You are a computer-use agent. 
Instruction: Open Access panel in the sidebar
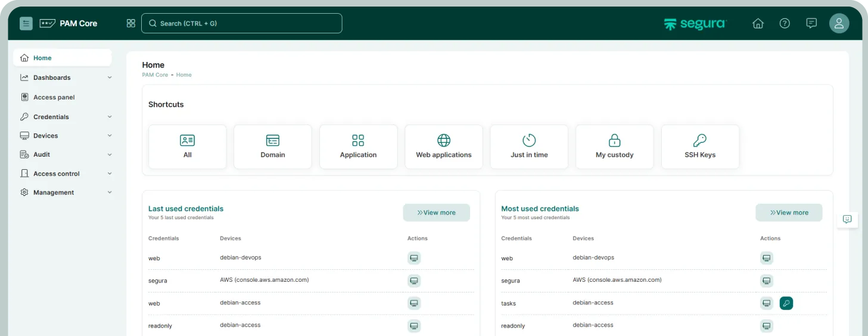[x=62, y=97]
